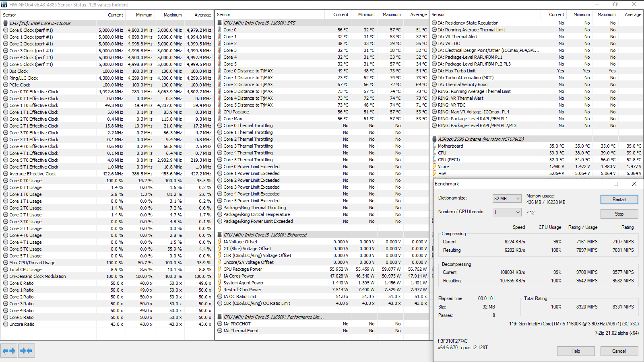Click the Core 0 Clock (perf #1) row icon
The width and height of the screenshot is (644, 362).
[6, 30]
